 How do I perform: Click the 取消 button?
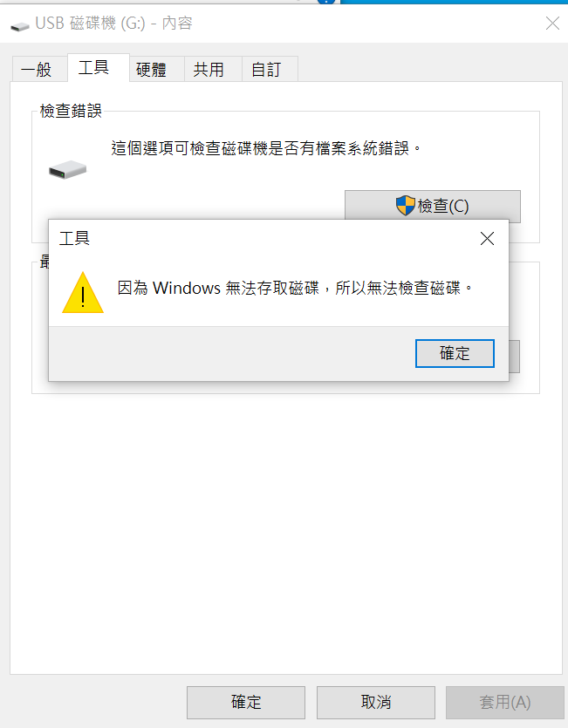pyautogui.click(x=375, y=702)
